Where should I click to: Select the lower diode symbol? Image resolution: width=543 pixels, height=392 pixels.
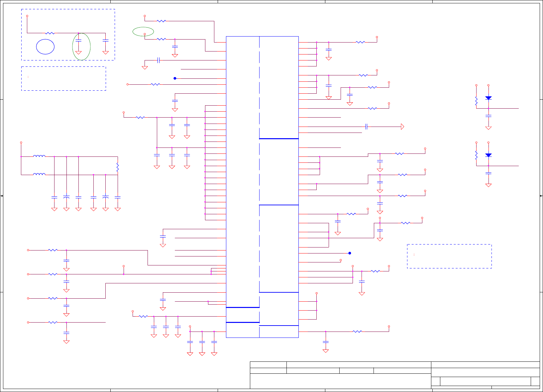pos(488,155)
